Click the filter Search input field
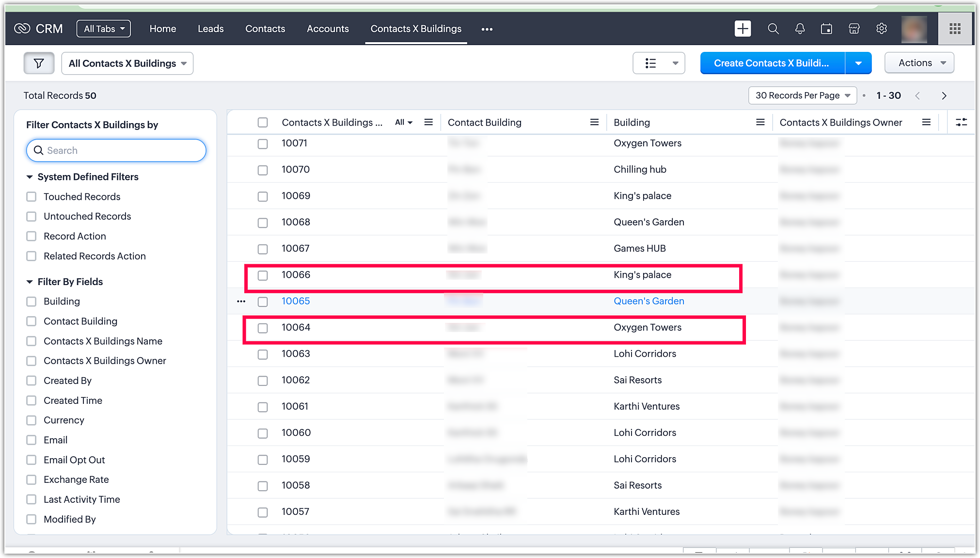 [116, 150]
